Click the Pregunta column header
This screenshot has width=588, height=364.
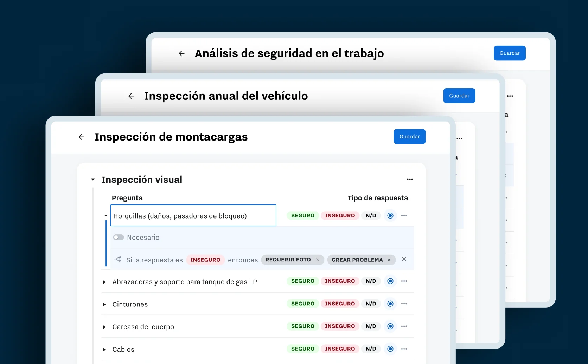coord(127,198)
